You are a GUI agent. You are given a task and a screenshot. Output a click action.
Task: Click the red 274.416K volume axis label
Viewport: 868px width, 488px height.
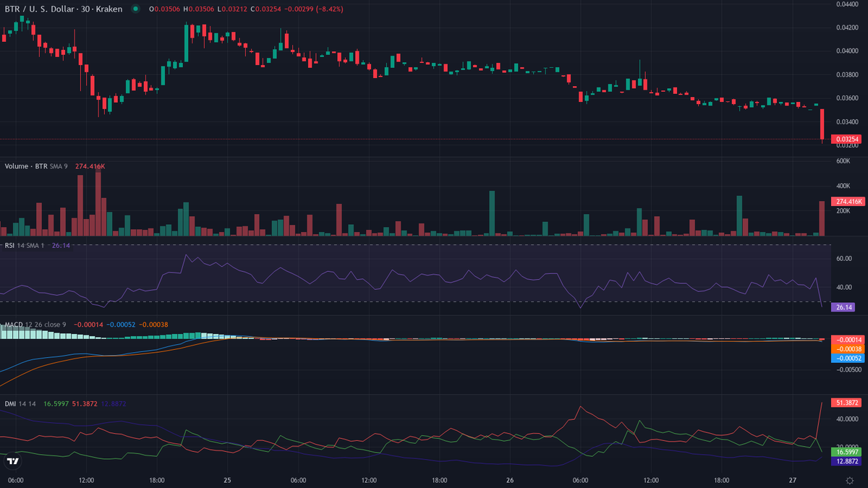coord(848,201)
